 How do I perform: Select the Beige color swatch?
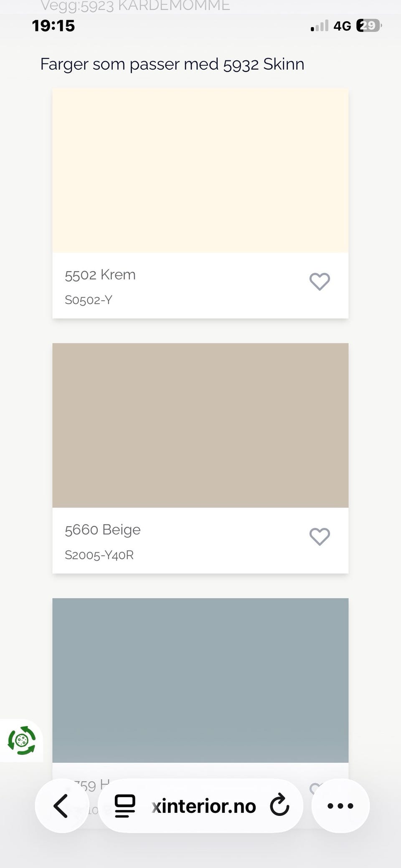pos(200,425)
